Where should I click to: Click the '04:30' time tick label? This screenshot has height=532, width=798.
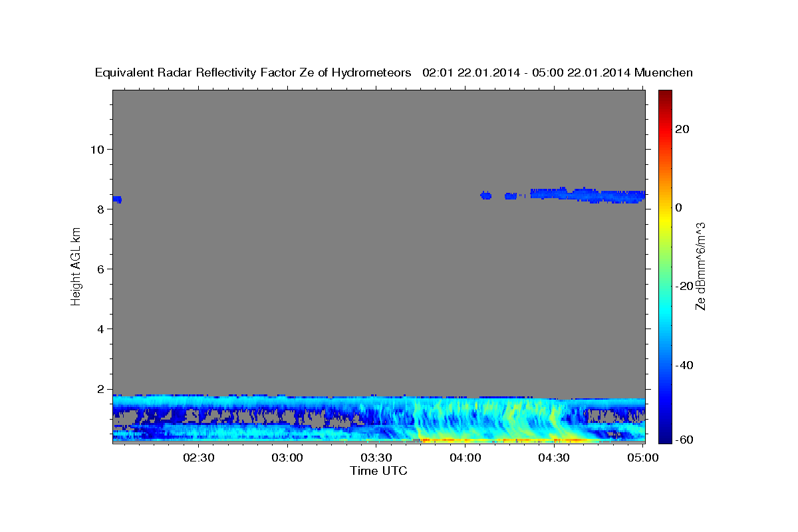553,458
